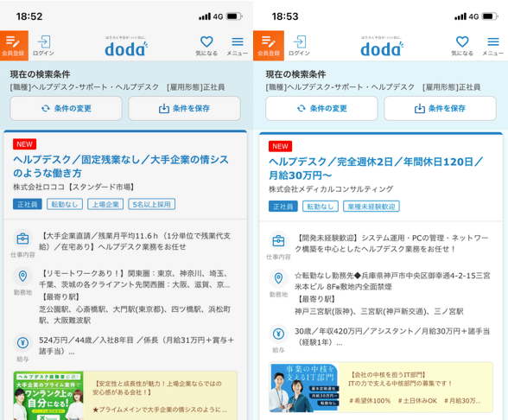This screenshot has width=508, height=420.
Task: Open job title ヘルプデスク／完全週休2日 link
Action: pyautogui.click(x=376, y=169)
